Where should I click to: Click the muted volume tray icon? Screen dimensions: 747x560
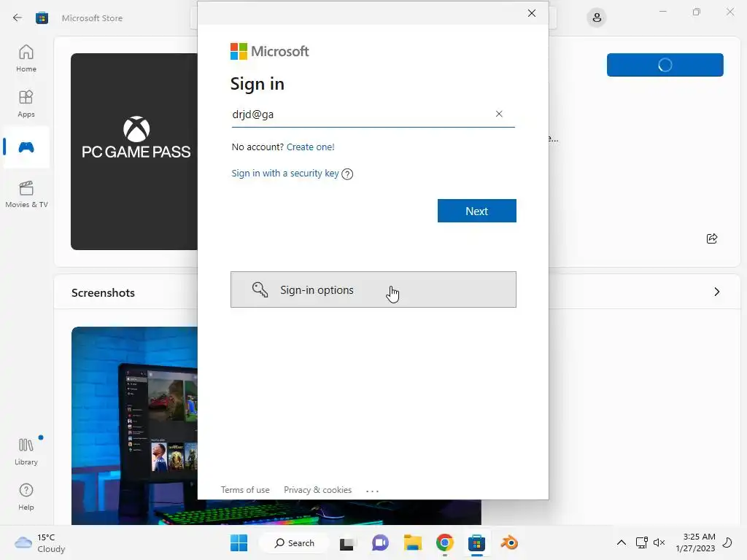(659, 542)
